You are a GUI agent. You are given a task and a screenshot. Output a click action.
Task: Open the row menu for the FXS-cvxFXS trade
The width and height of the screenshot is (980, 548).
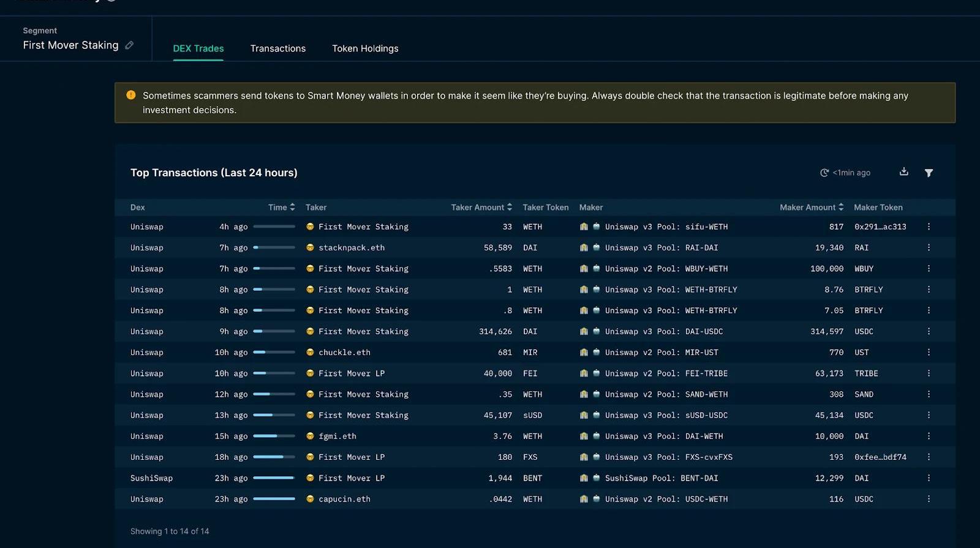coord(929,457)
